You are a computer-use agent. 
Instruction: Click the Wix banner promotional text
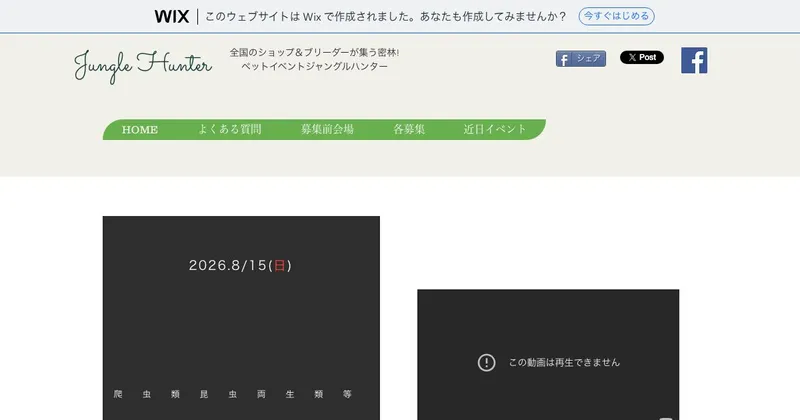[x=385, y=16]
